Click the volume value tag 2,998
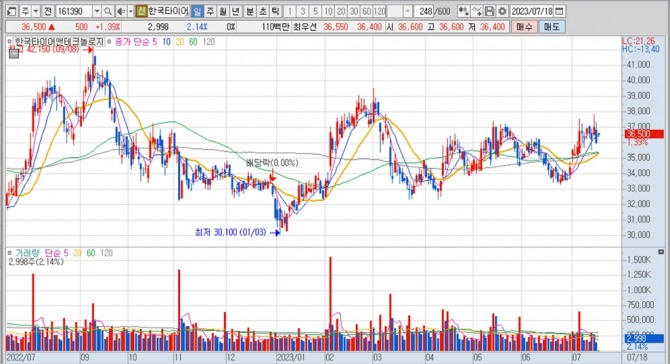This screenshot has height=364, width=670. (x=644, y=338)
